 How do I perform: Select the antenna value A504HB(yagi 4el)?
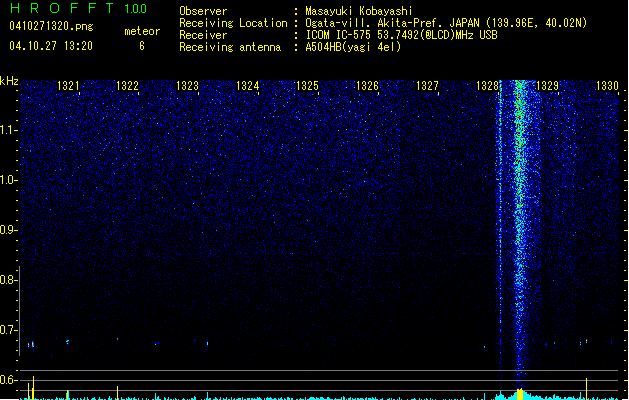[x=353, y=47]
